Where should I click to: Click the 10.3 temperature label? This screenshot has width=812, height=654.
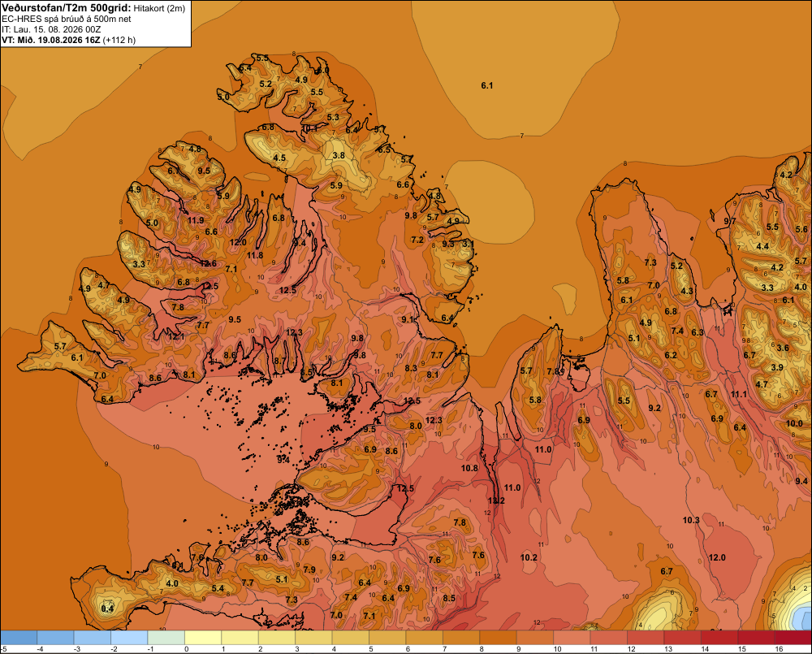coord(691,520)
